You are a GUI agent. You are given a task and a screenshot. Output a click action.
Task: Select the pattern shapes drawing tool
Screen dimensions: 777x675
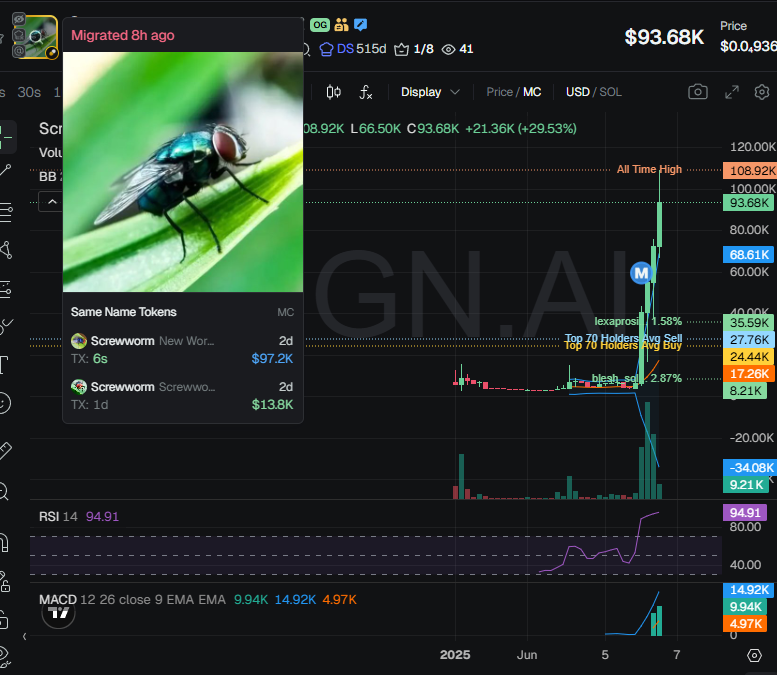(x=6, y=250)
